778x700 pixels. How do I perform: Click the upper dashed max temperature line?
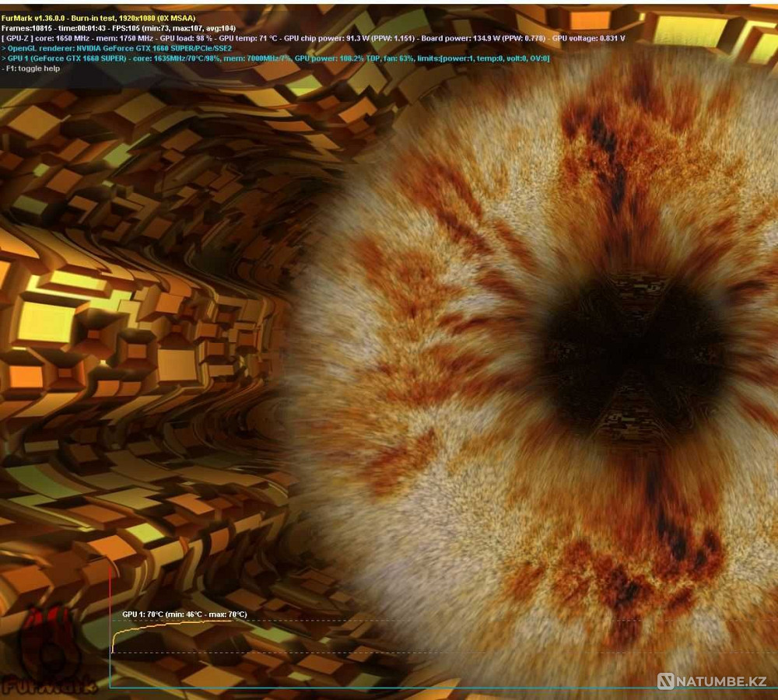[467, 621]
